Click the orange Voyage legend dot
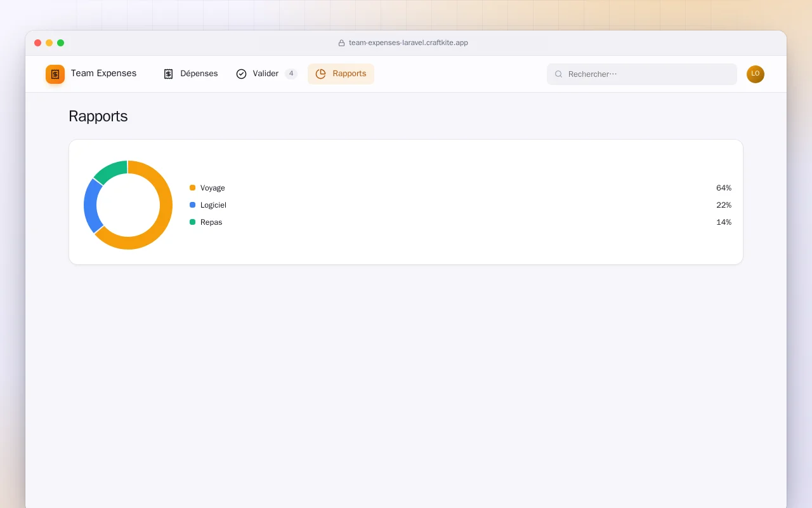This screenshot has width=812, height=508. [192, 188]
